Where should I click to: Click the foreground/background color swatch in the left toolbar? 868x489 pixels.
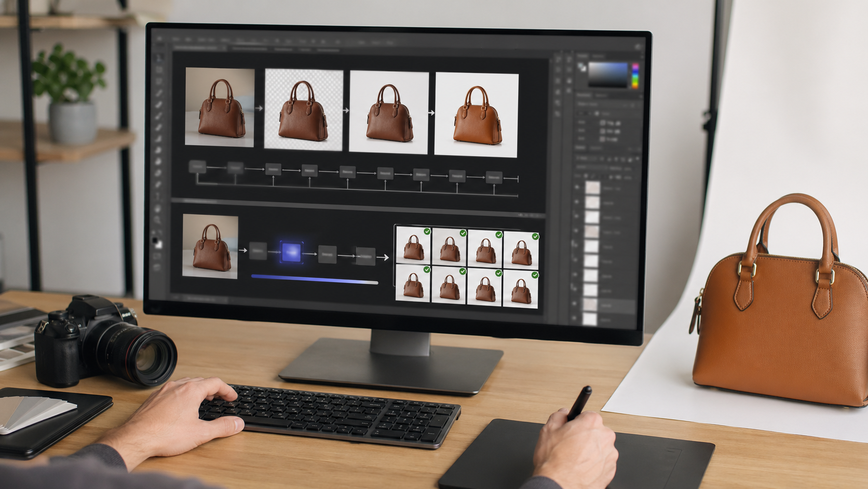pos(156,242)
